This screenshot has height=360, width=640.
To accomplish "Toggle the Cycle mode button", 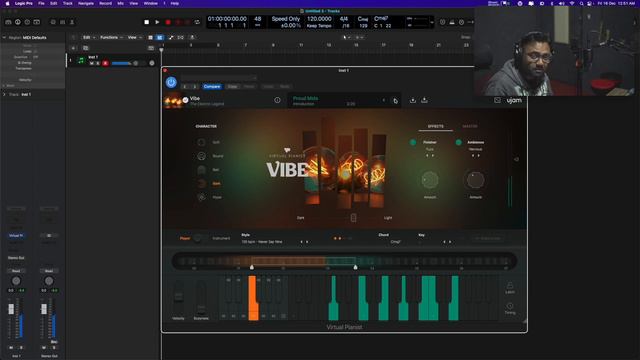I will (197, 22).
